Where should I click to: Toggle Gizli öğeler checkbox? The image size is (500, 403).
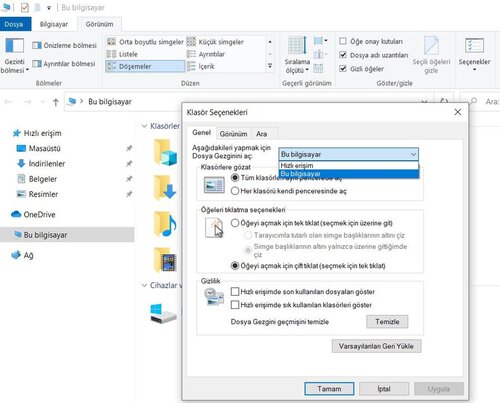pyautogui.click(x=343, y=68)
